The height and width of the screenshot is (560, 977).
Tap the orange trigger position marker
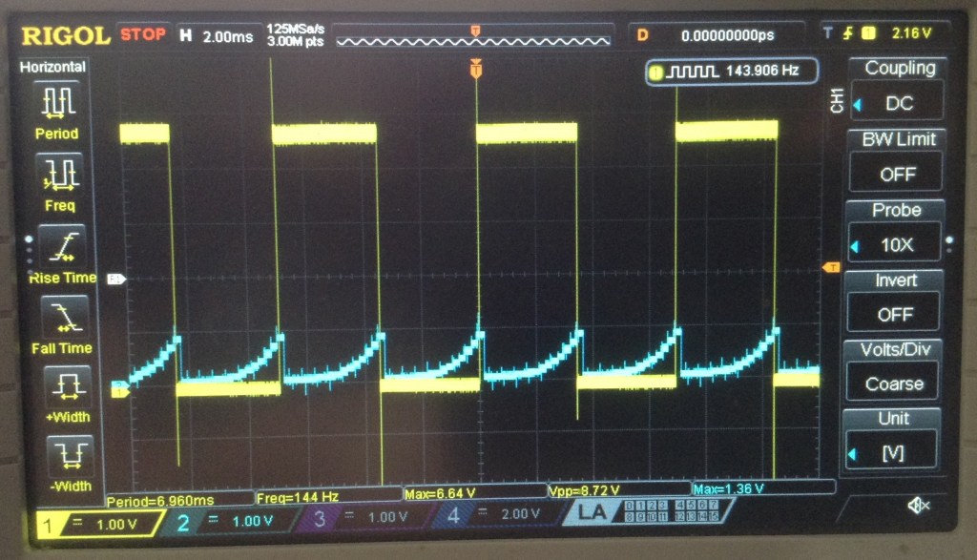(x=476, y=68)
